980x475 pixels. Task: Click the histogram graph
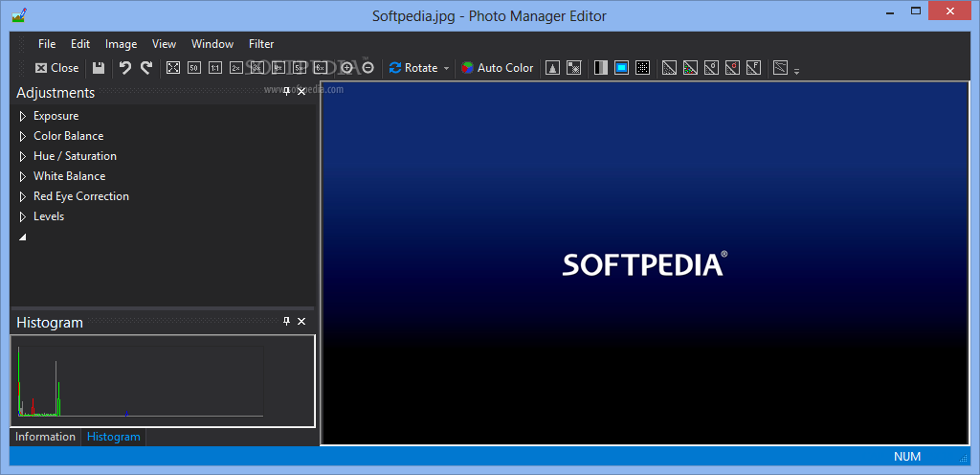click(141, 381)
